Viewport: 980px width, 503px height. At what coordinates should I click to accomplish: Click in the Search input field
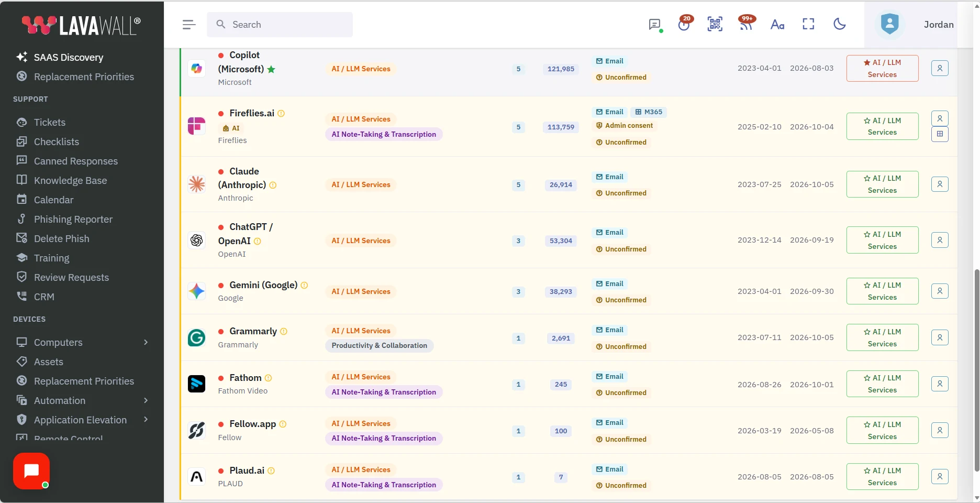(x=280, y=25)
